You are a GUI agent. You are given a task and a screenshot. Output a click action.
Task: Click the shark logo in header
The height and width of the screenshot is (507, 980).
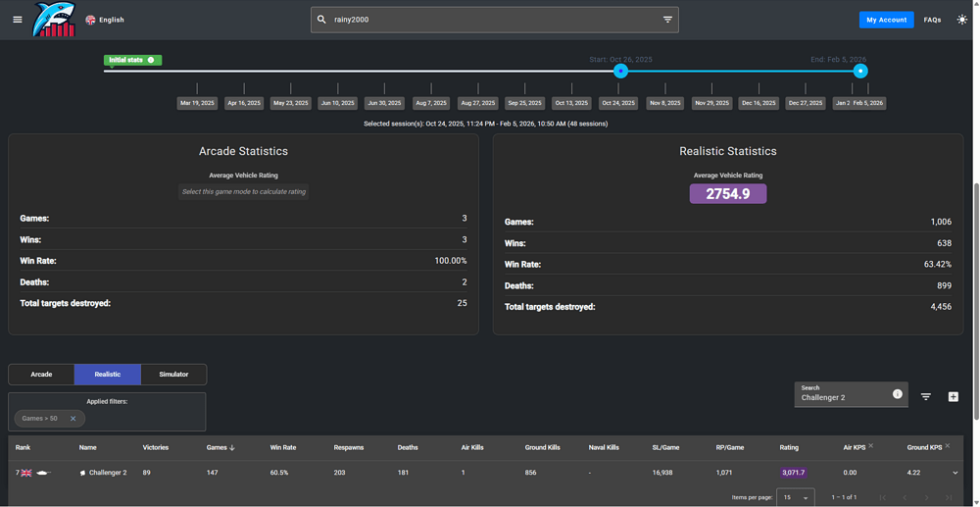coord(53,20)
